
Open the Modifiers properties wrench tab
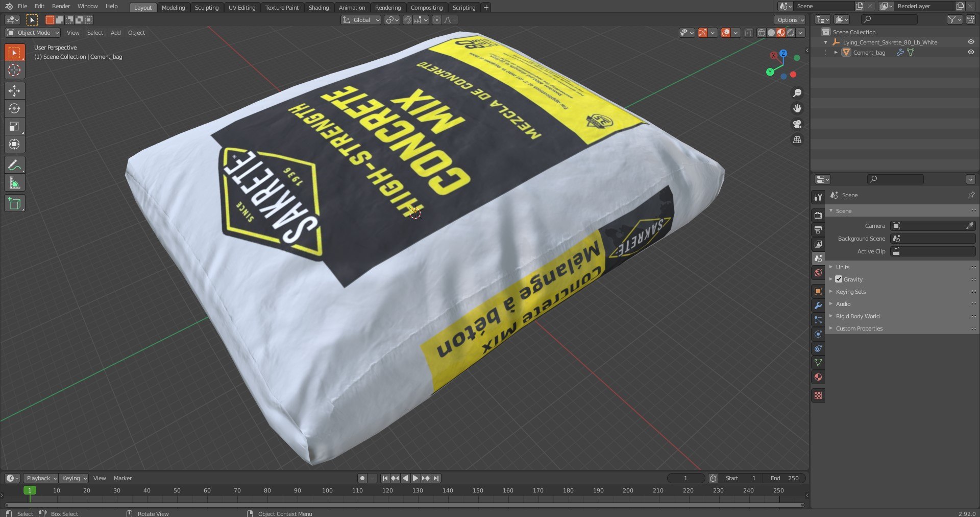[x=818, y=306]
